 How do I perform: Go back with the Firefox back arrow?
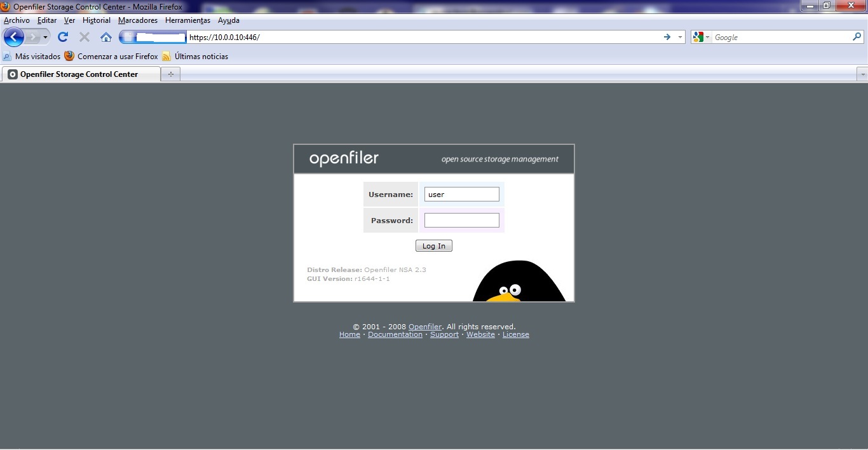point(13,37)
